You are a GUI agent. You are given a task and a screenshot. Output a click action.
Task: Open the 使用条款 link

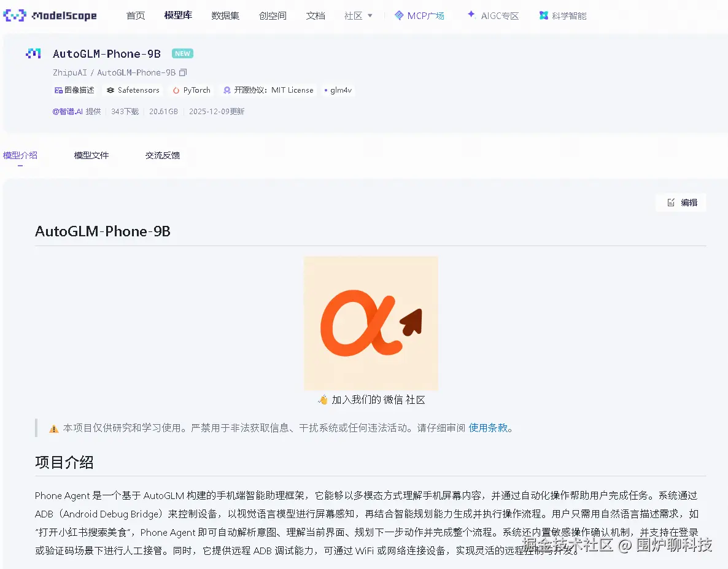coord(488,428)
